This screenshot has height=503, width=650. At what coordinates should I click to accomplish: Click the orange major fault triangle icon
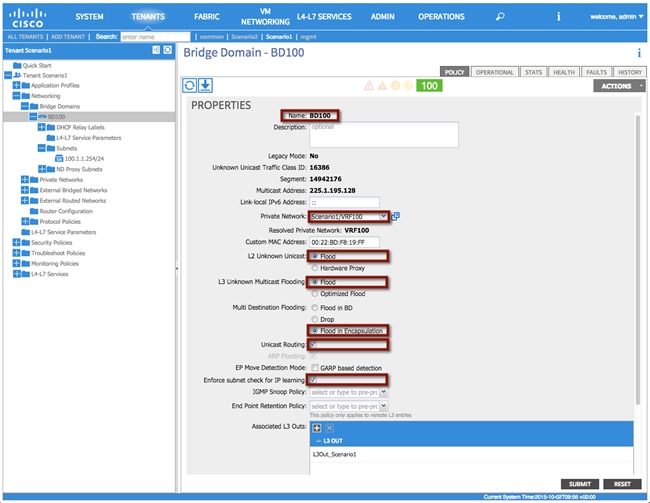pos(382,86)
